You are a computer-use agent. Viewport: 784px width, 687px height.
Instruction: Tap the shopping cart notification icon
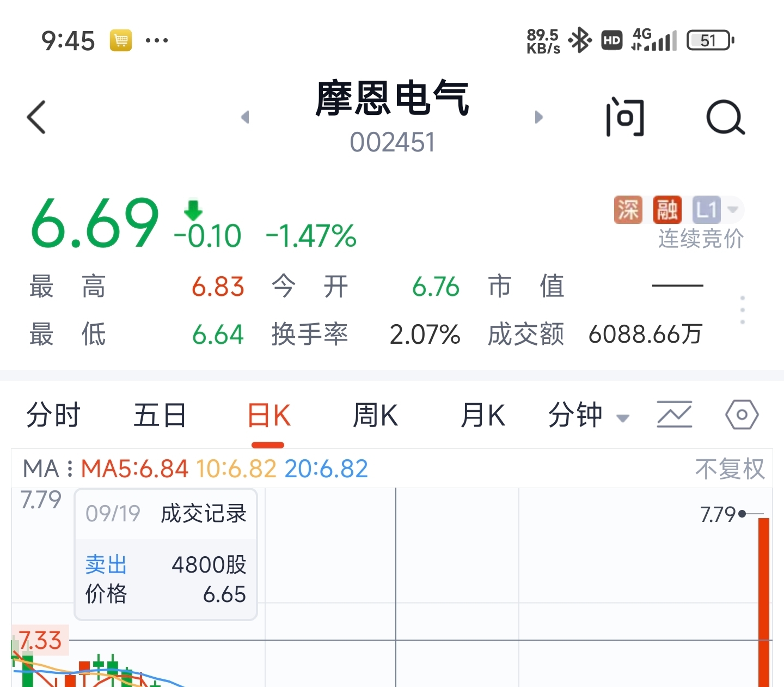(121, 40)
